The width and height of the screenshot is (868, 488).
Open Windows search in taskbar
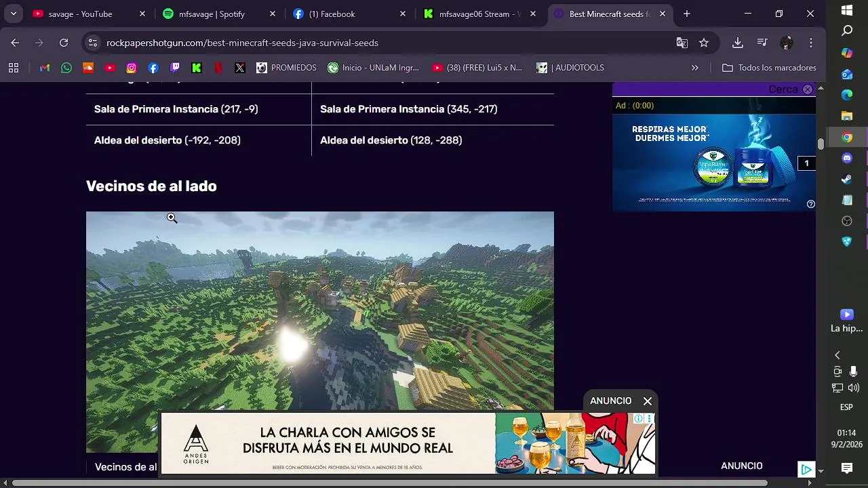(847, 31)
